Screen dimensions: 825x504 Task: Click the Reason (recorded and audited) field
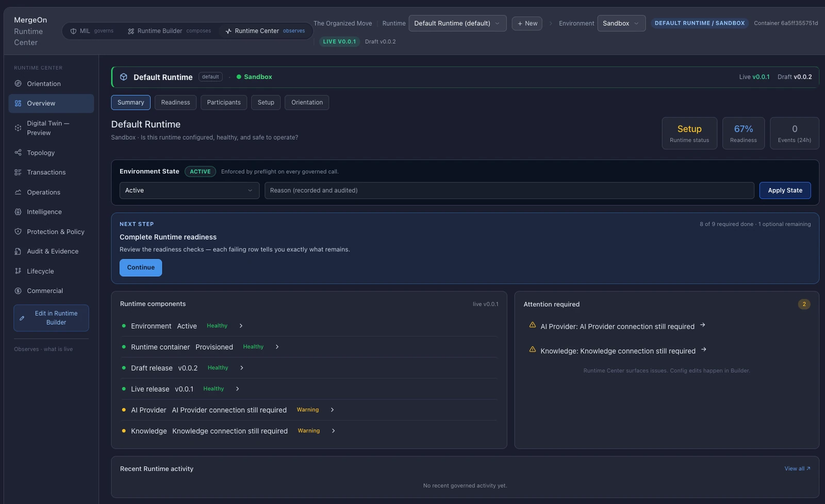509,190
